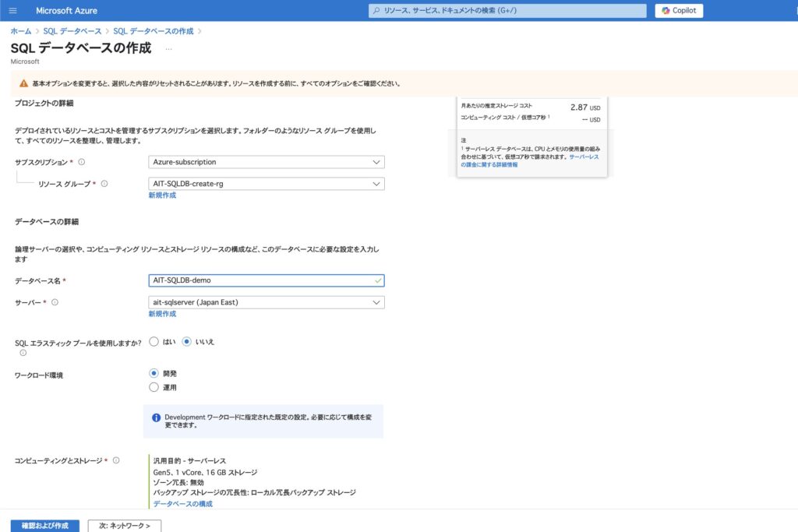
Task: Click 新規作成 under resource group
Action: 162,196
